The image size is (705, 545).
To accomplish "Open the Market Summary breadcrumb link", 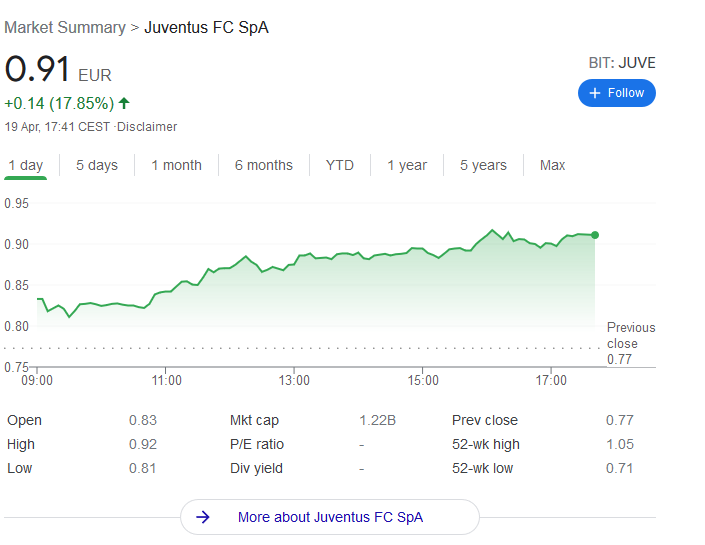I will click(65, 27).
